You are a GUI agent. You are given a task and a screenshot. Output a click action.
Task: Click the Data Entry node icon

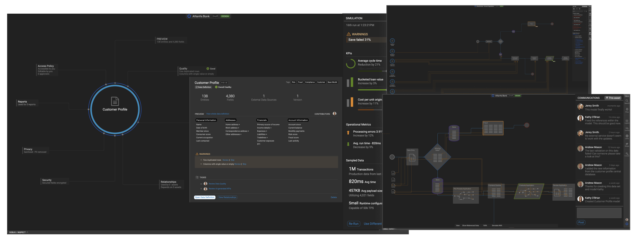[x=412, y=158]
